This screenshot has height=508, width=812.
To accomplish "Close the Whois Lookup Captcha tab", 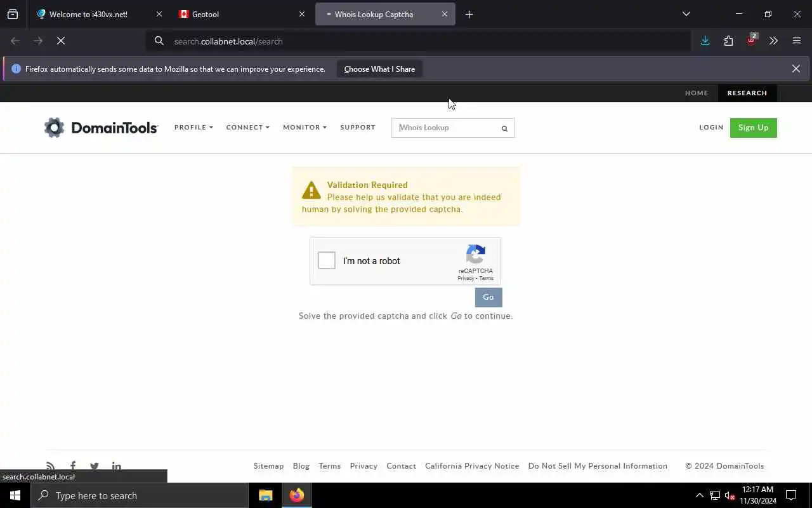I will 444,14.
